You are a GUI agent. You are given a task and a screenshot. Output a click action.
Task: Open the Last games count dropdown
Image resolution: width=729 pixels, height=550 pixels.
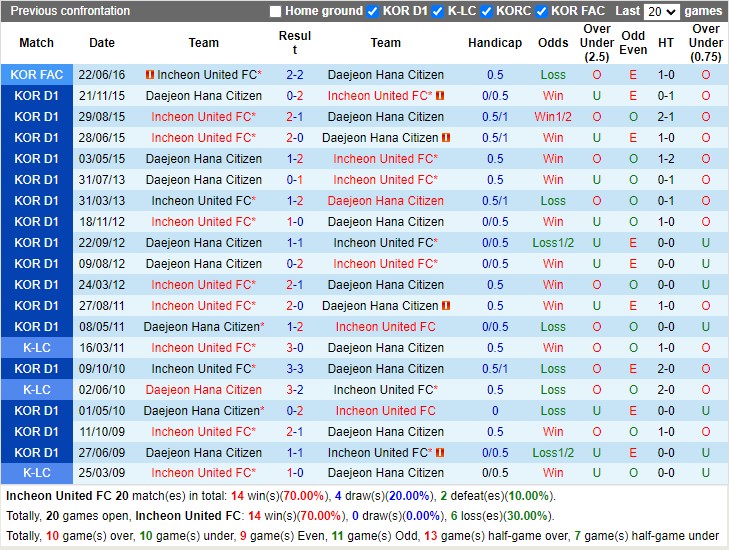click(662, 12)
